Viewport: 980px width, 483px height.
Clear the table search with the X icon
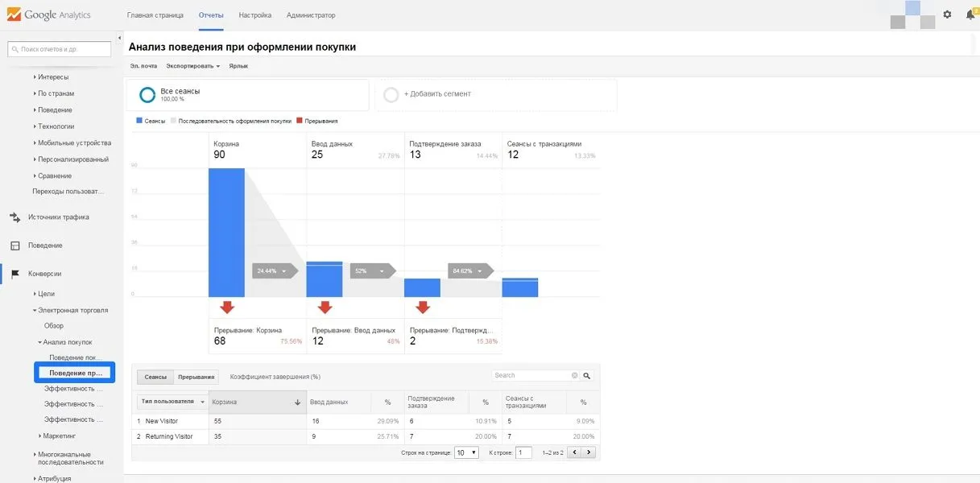pos(575,375)
